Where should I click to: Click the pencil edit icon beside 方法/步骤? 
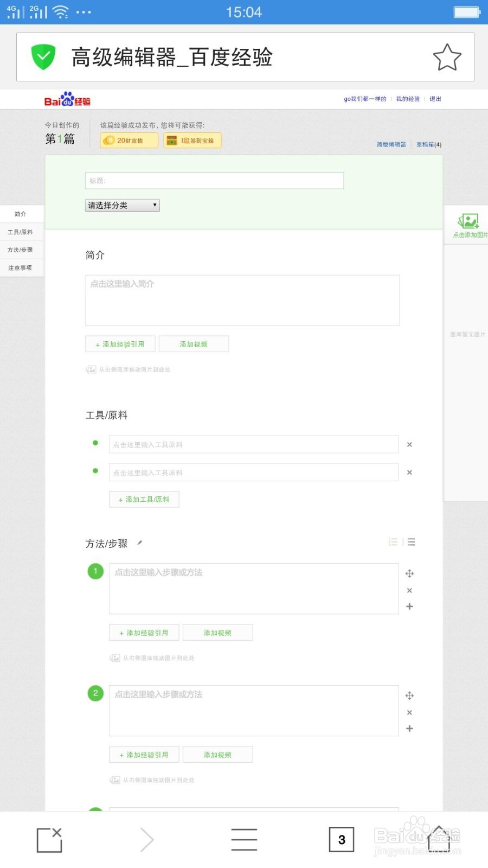coord(139,543)
